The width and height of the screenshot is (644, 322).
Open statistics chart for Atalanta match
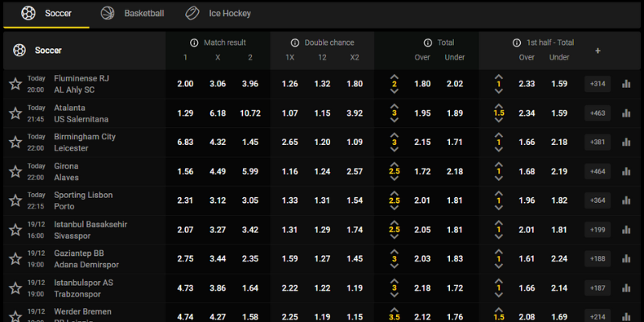pos(626,113)
